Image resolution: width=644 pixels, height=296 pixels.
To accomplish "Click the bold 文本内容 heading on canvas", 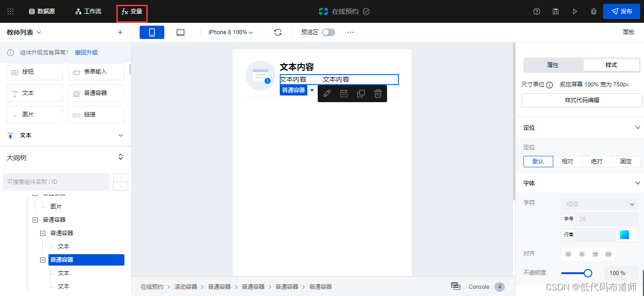I will (297, 67).
